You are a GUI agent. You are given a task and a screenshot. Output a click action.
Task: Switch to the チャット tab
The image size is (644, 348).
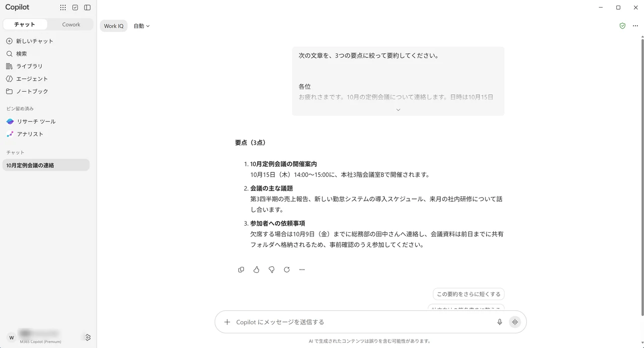[x=25, y=24]
